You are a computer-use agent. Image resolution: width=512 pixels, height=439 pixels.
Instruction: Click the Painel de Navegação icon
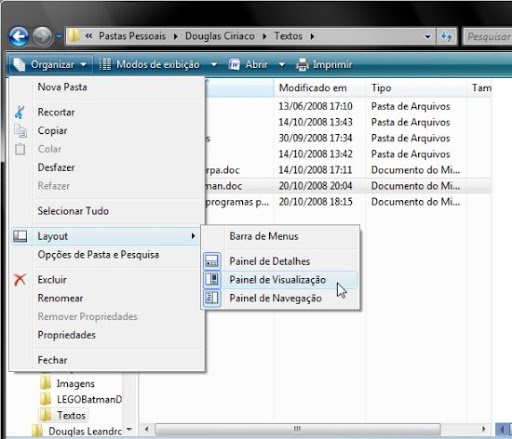coord(212,298)
